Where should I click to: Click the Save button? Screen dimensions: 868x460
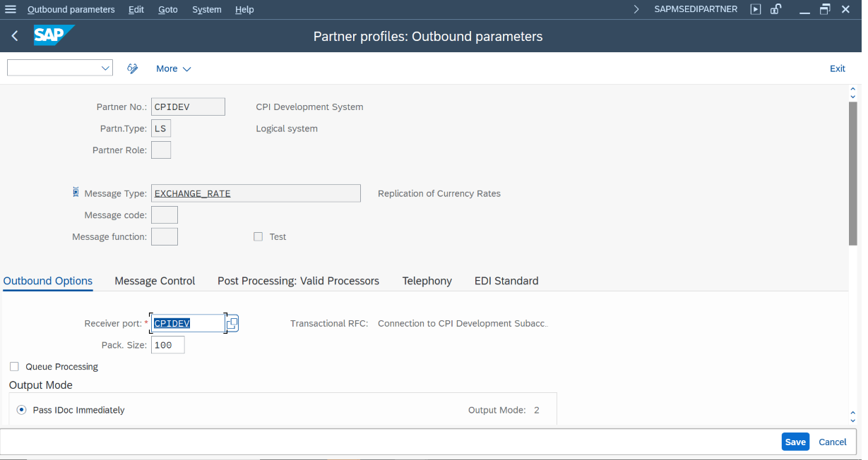(795, 442)
